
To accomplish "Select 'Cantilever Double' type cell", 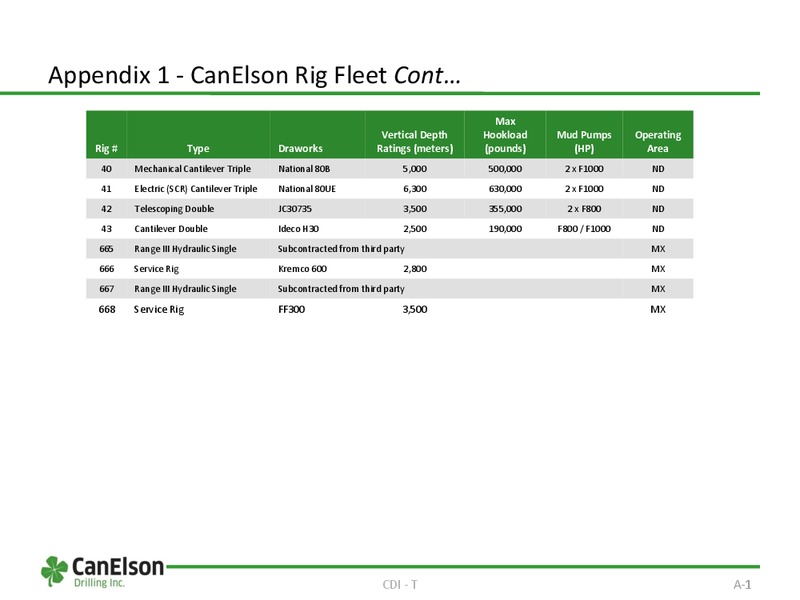I will [171, 229].
